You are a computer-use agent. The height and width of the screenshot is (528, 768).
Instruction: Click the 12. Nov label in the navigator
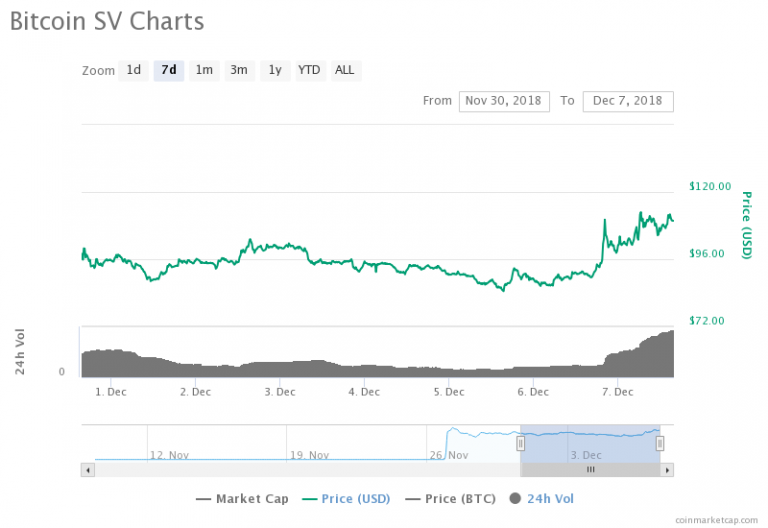point(169,456)
